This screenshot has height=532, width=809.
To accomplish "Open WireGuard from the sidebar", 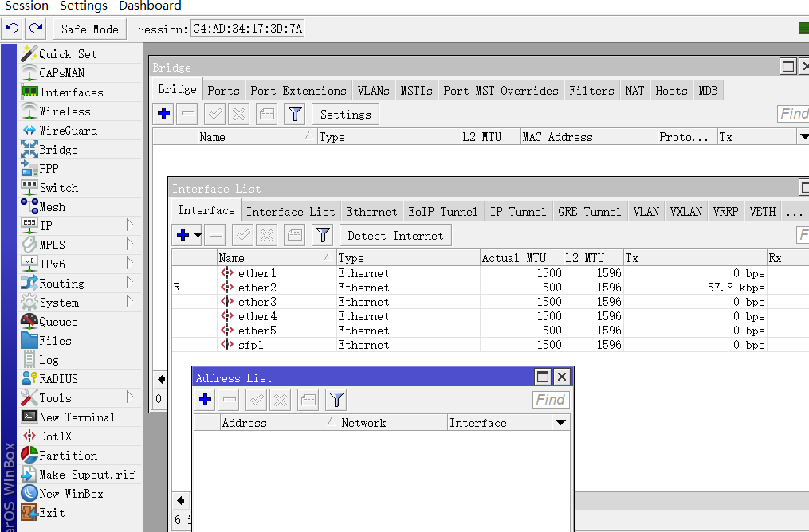I will point(68,131).
